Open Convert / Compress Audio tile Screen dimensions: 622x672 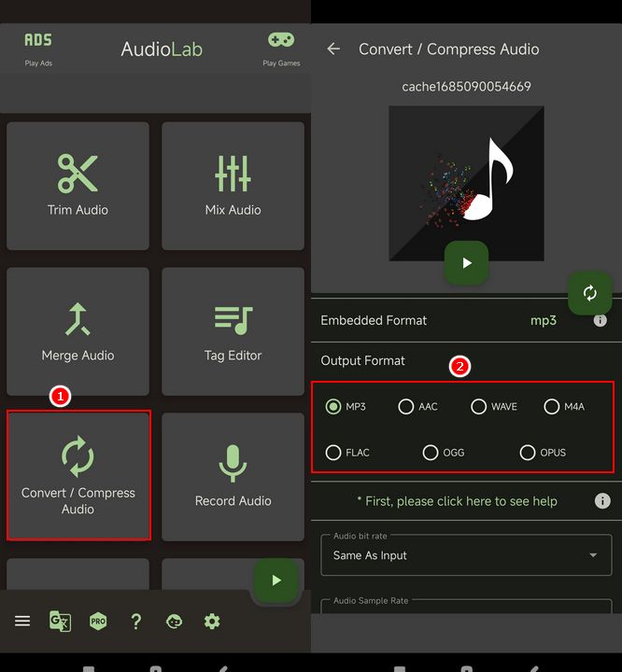[78, 475]
